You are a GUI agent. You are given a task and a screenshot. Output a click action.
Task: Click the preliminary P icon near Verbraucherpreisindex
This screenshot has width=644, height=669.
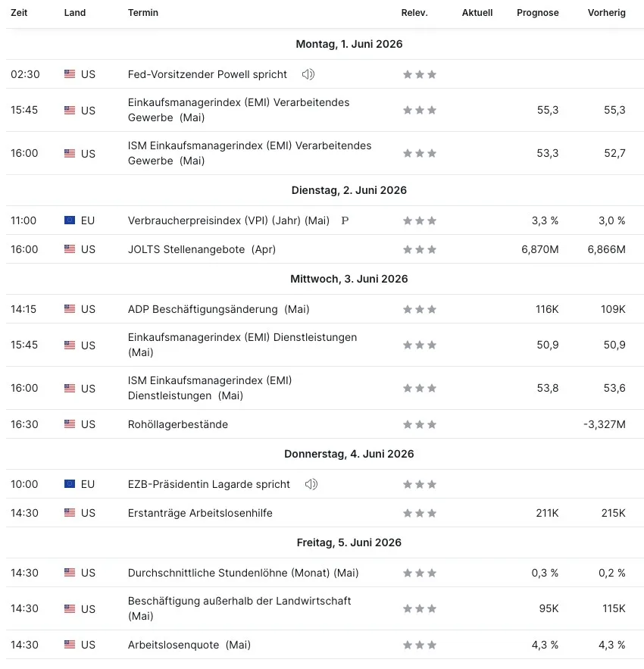pyautogui.click(x=345, y=220)
